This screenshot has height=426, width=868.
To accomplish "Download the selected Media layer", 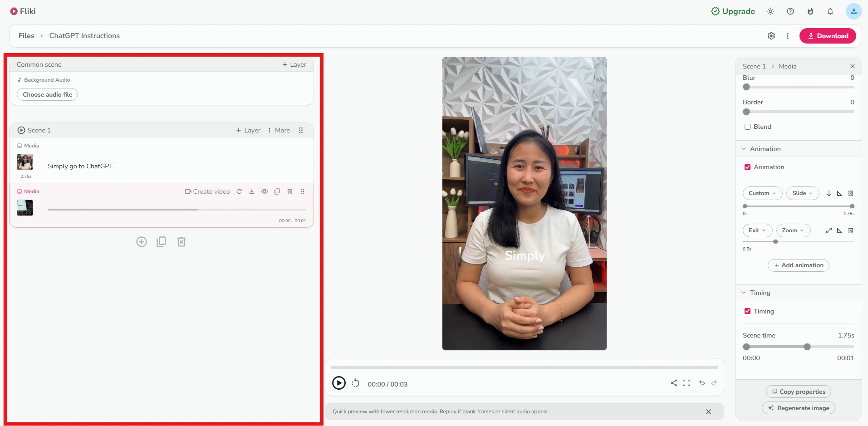I will tap(252, 191).
